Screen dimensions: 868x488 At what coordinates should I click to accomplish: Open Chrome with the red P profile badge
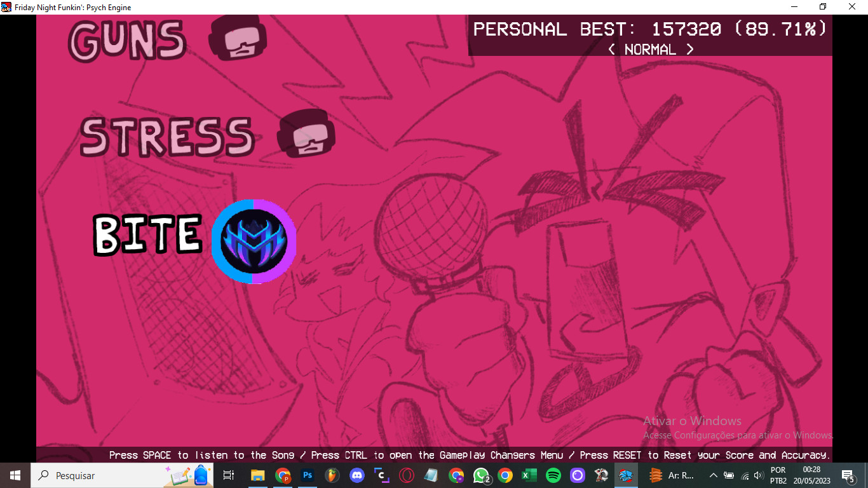tap(283, 475)
